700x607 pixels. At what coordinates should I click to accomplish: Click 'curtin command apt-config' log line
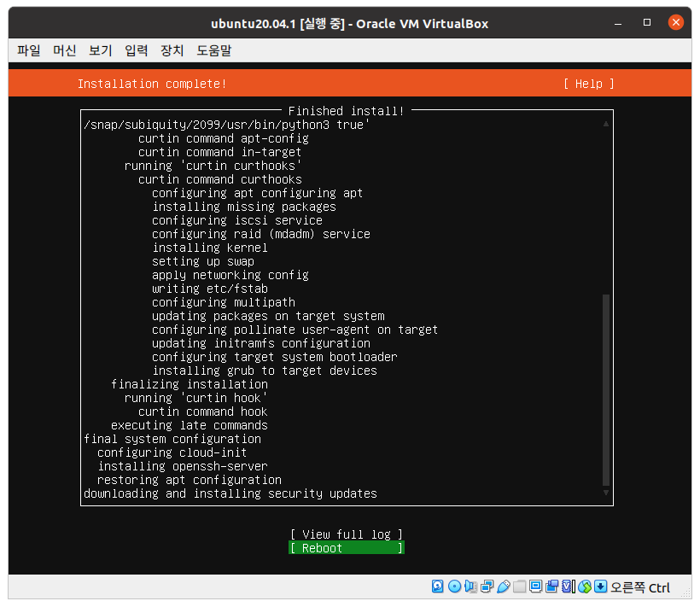coord(224,138)
